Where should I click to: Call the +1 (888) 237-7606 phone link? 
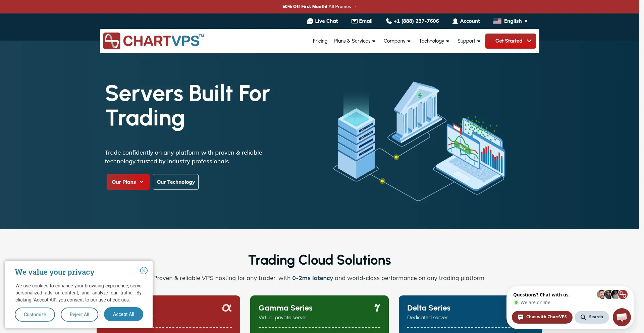click(412, 21)
